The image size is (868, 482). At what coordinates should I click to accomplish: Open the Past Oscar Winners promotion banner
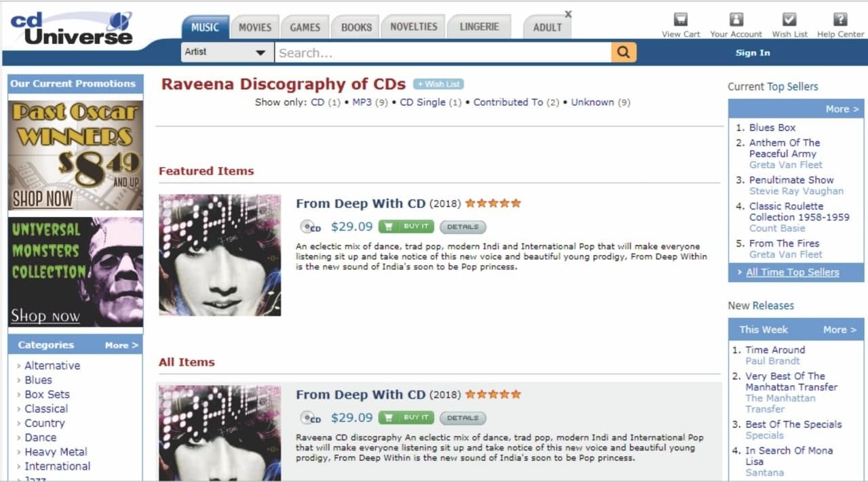[x=75, y=155]
